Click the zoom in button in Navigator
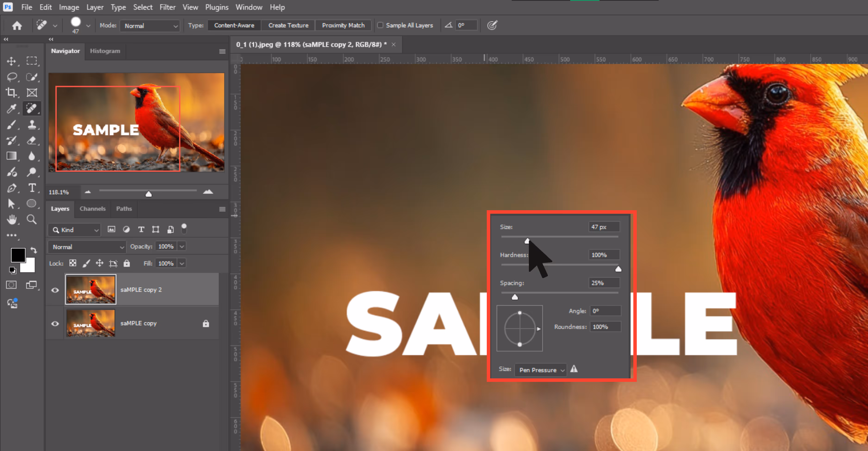This screenshot has height=451, width=868. 208,192
